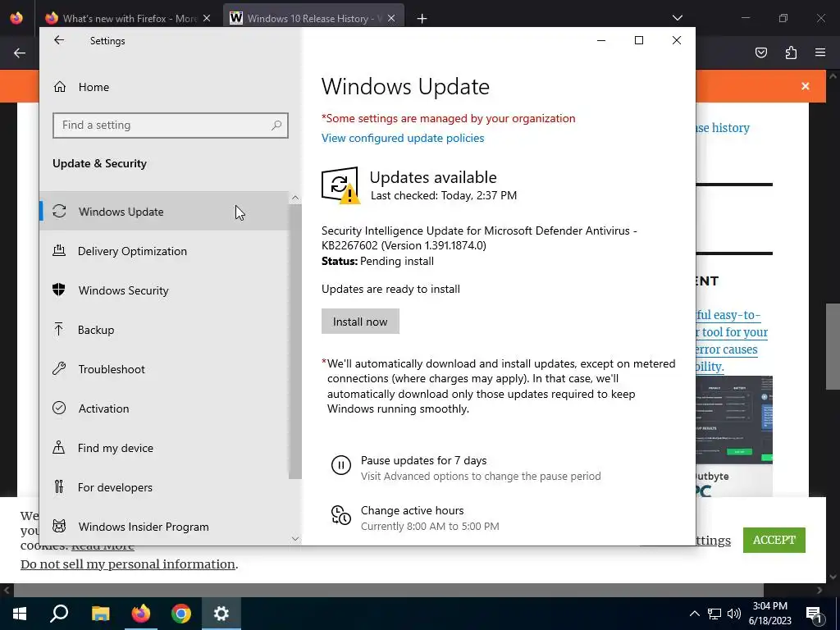Click the Settings back arrow
This screenshot has width=840, height=630.
coord(59,40)
